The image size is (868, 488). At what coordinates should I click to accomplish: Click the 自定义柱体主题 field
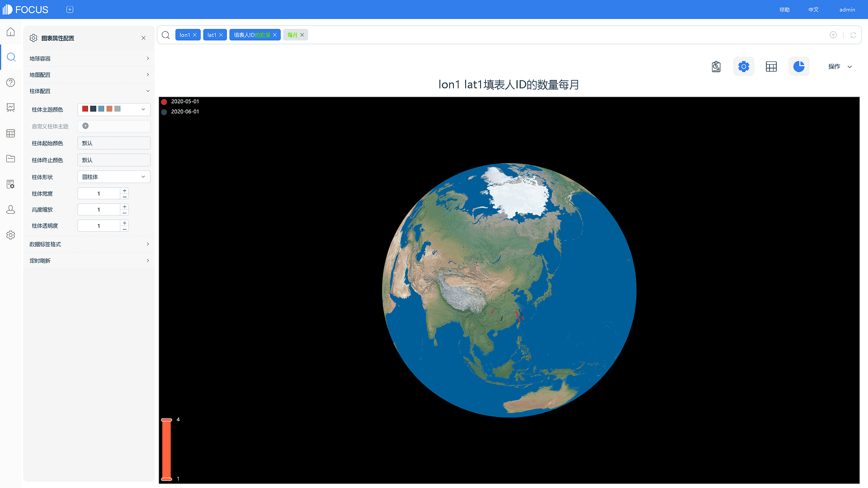tap(114, 126)
